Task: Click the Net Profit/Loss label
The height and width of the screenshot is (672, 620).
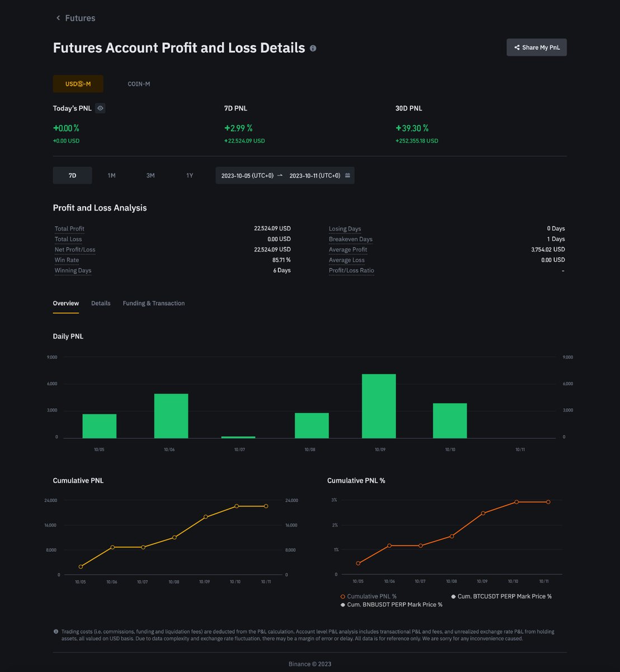Action: 75,250
